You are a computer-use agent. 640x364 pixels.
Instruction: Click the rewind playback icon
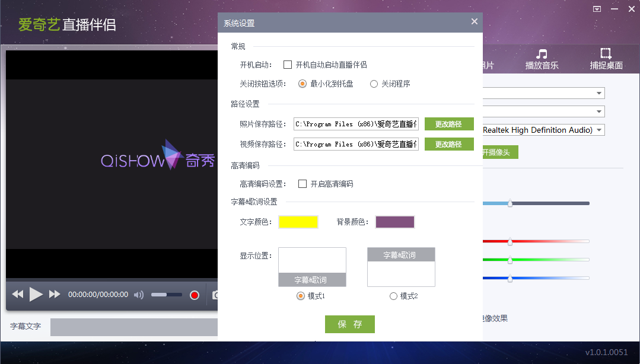coord(18,294)
